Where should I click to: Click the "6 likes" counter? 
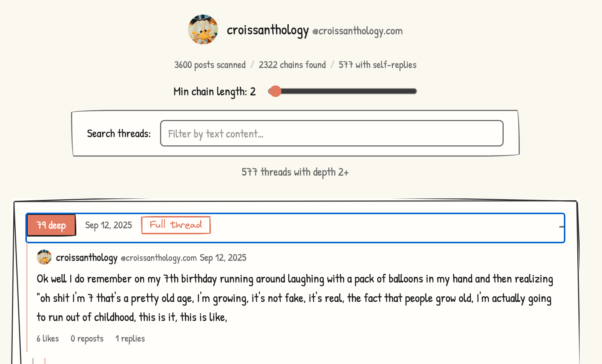48,339
